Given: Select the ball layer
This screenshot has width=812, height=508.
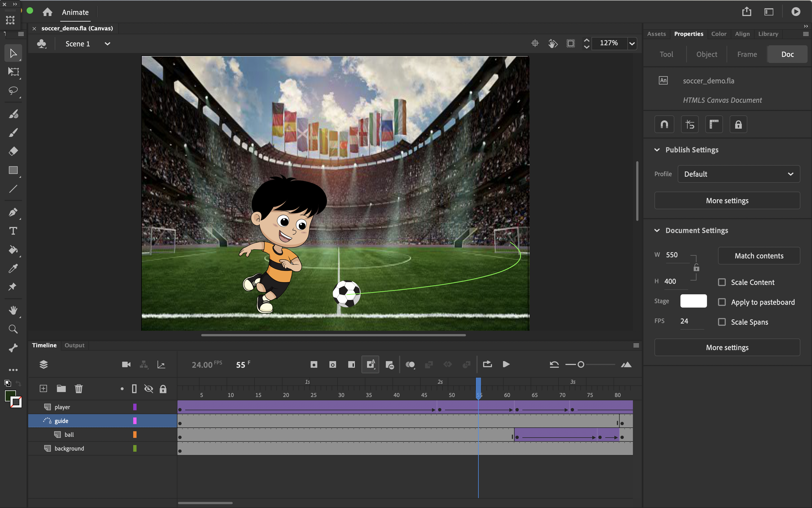Looking at the screenshot, I should click(69, 434).
